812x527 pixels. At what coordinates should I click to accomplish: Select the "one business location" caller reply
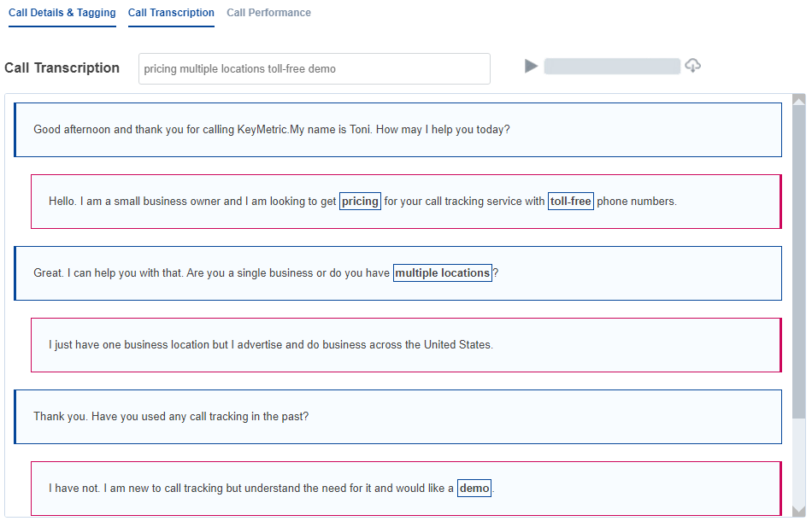[406, 345]
